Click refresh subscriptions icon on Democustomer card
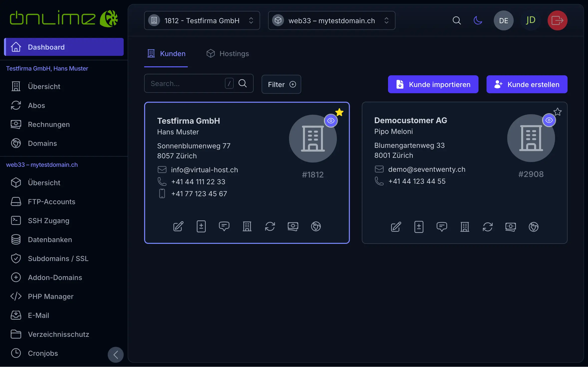 click(x=488, y=227)
